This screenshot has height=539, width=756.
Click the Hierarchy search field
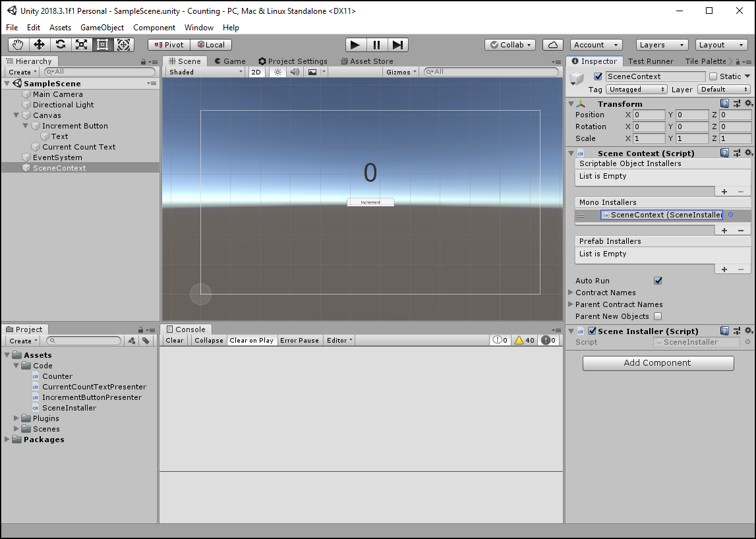99,71
